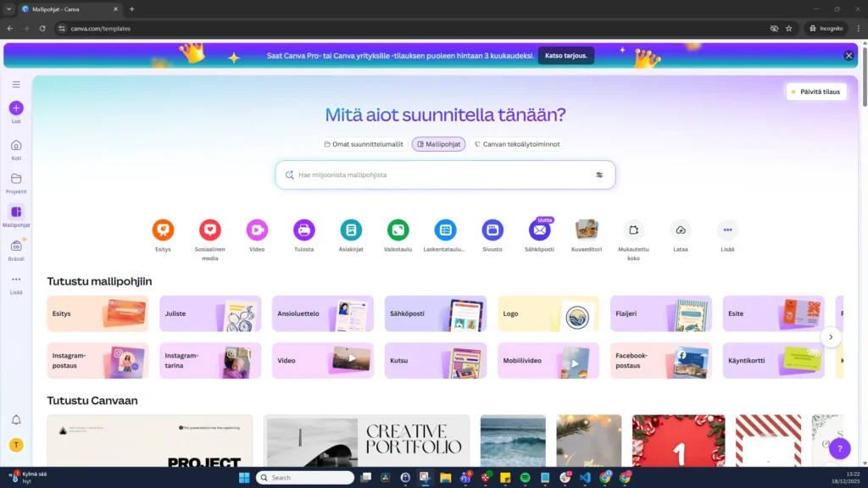Open the Luo plus icon in sidebar

(x=15, y=108)
